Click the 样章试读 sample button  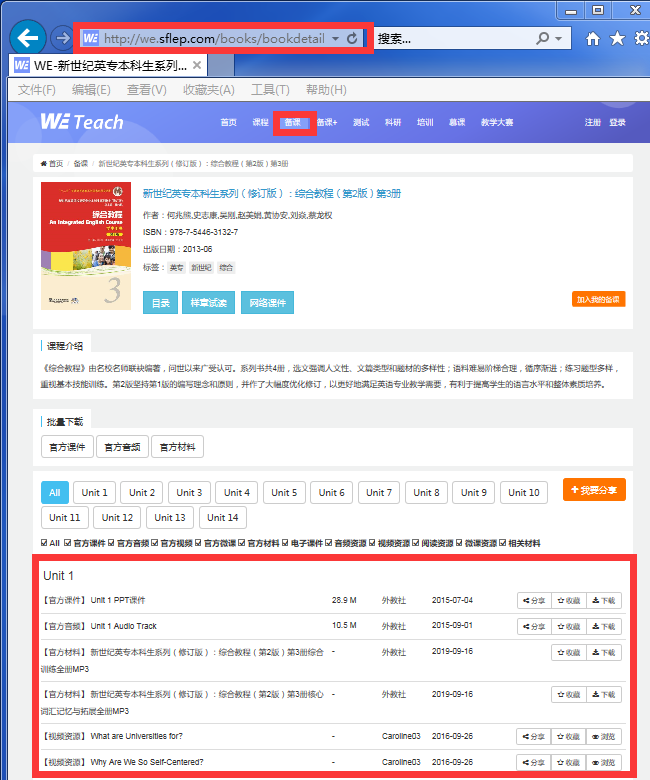pyautogui.click(x=208, y=302)
